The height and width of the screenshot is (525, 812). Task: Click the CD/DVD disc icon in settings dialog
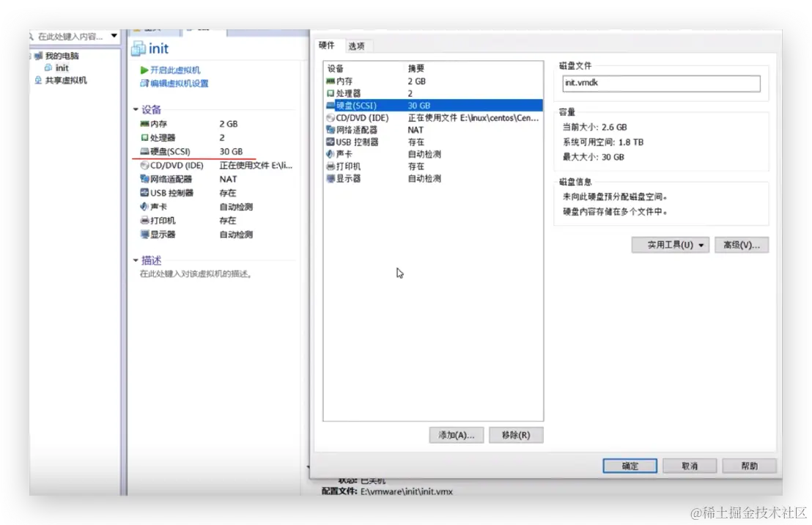pos(331,117)
